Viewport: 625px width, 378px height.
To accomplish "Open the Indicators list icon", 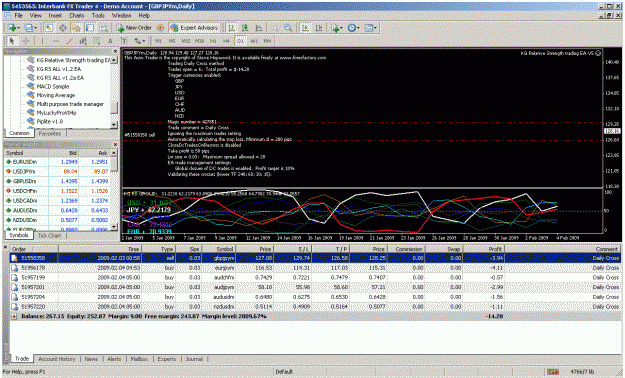I will 336,28.
